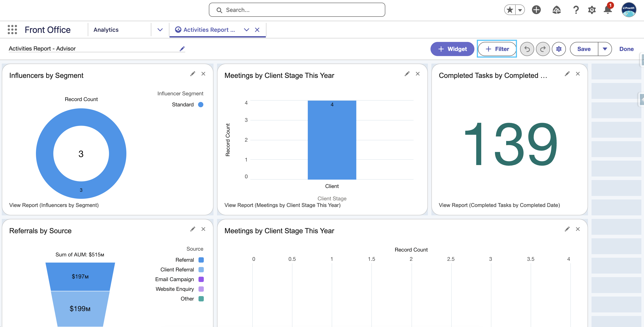Open dashboard properties gear icon
The height and width of the screenshot is (327, 644).
point(559,49)
